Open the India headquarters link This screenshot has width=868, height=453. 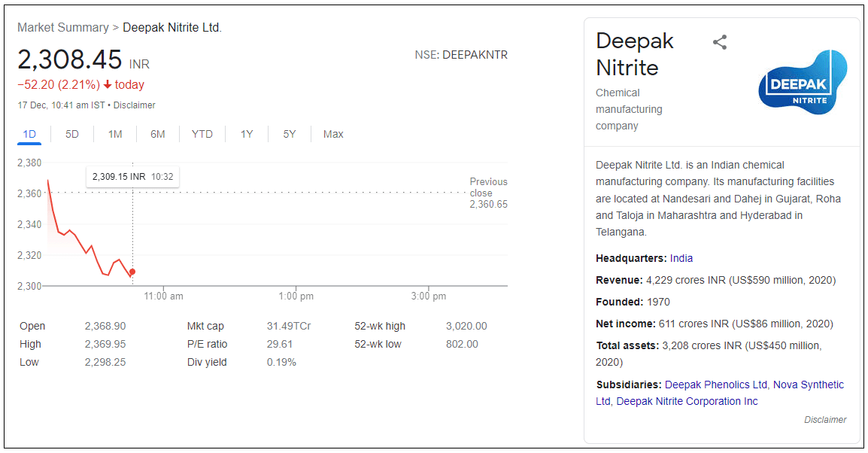[x=681, y=258]
